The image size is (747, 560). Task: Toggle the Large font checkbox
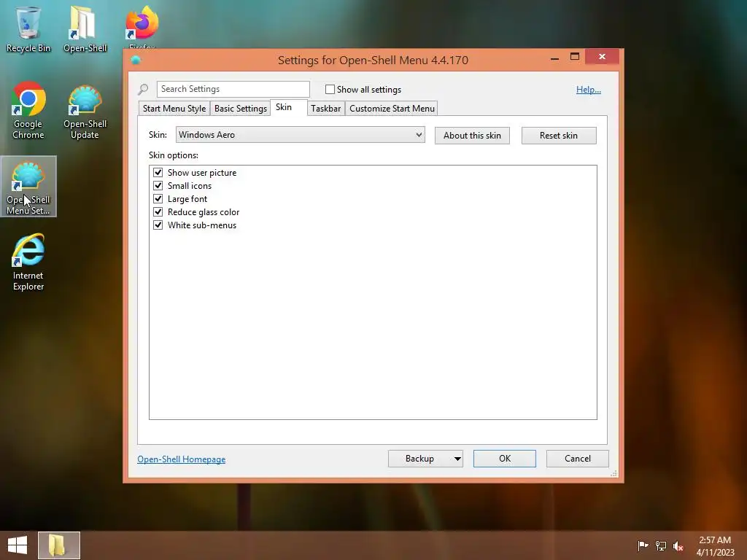[x=158, y=198]
